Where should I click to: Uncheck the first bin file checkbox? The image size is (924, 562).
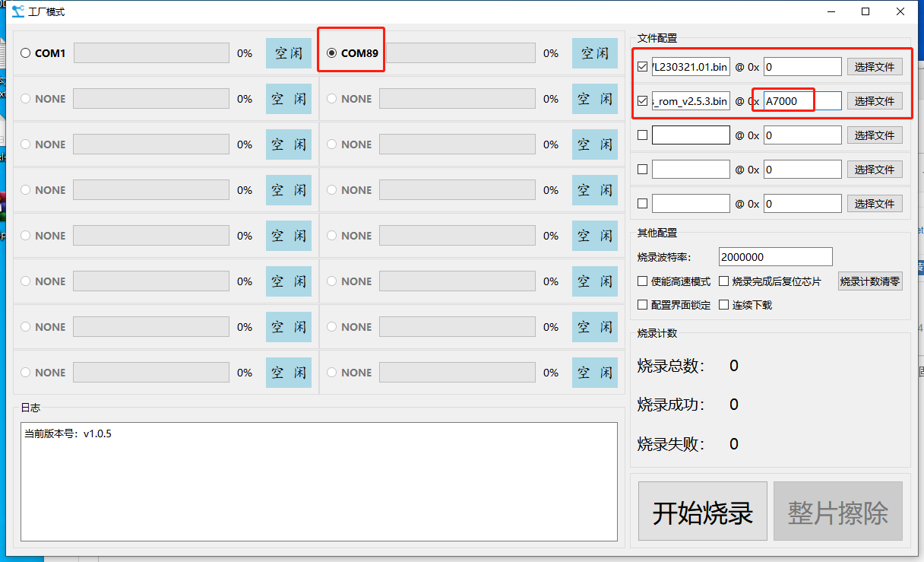point(643,67)
